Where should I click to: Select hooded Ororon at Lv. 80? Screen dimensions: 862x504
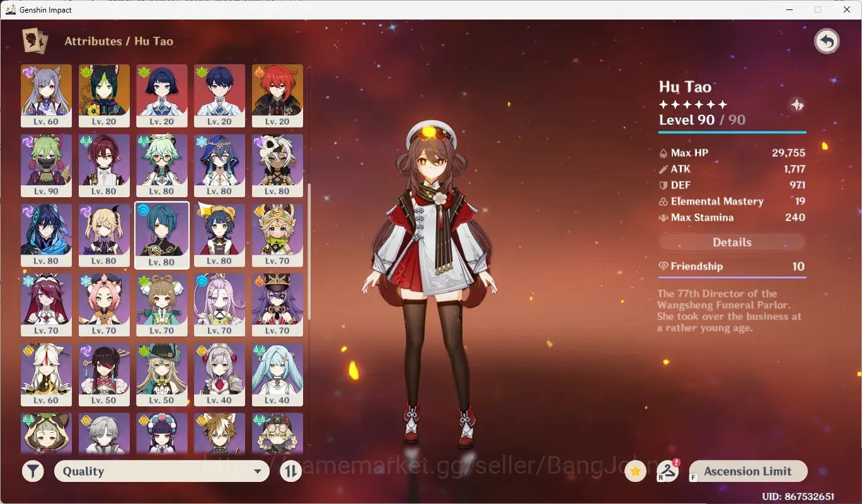point(46,235)
